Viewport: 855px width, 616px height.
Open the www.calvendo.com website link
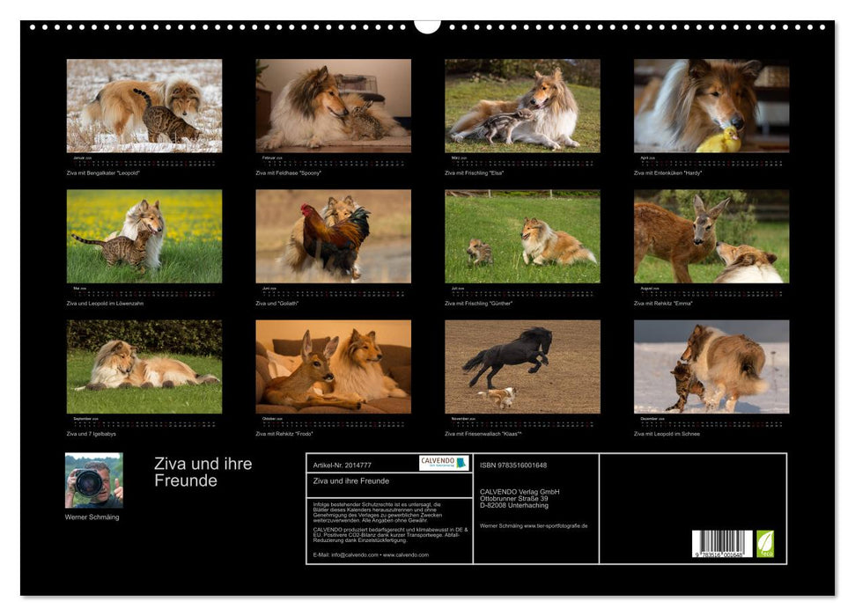coord(407,555)
